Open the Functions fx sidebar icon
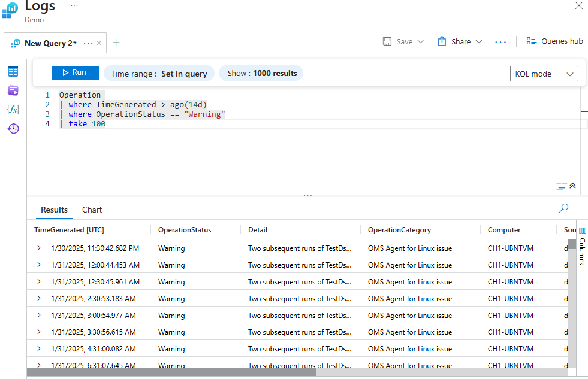 point(13,110)
